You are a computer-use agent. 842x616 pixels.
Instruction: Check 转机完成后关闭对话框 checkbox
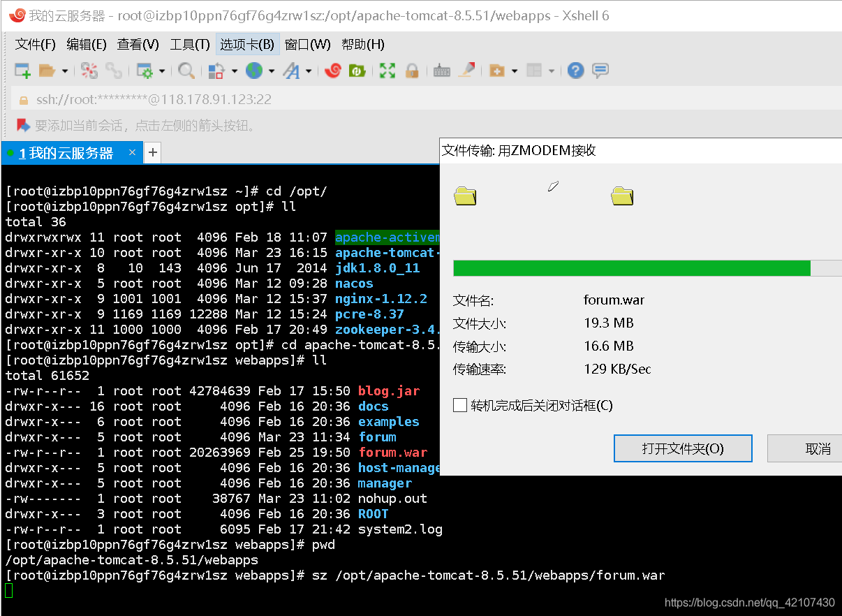pyautogui.click(x=460, y=405)
